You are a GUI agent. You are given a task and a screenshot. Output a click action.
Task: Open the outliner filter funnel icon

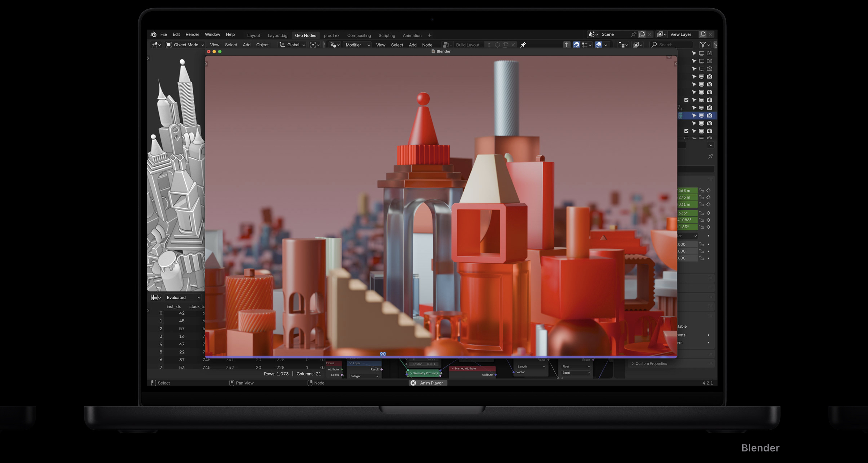[x=703, y=45]
